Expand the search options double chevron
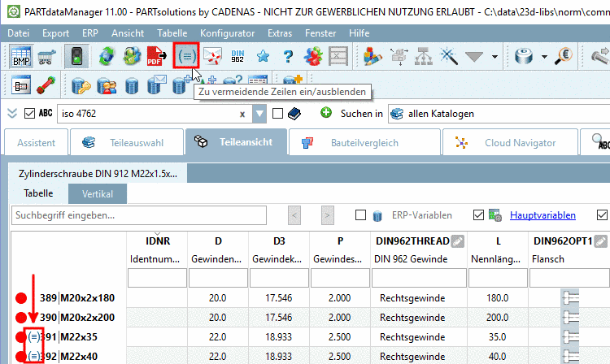 (12, 114)
